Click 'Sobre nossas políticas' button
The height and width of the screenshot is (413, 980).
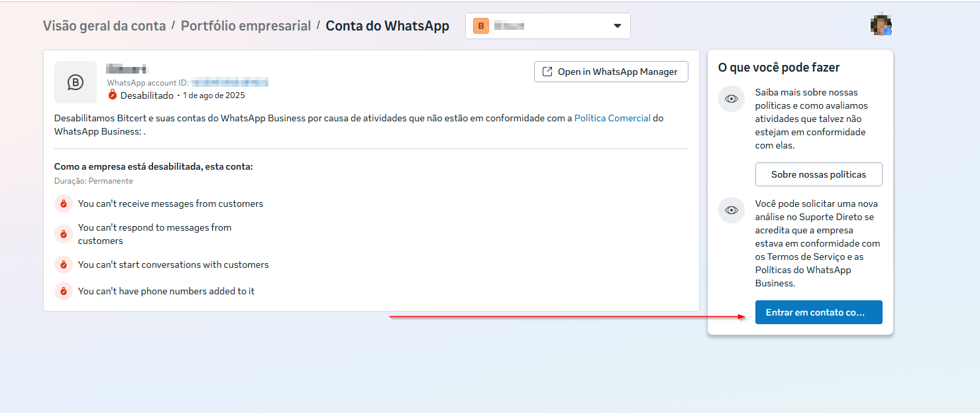point(819,174)
